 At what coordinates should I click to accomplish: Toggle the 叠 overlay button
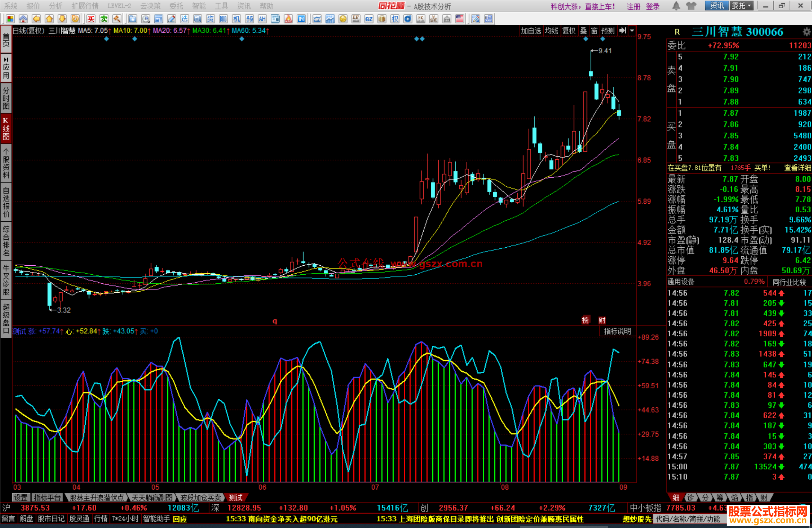tap(583, 31)
